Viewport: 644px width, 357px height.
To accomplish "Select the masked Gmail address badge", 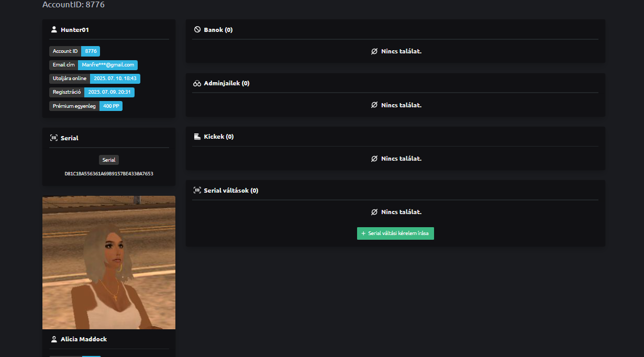I will pos(108,65).
